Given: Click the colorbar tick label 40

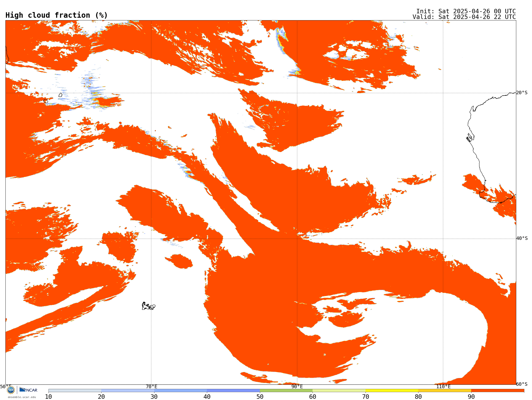Looking at the screenshot, I should click(x=207, y=397).
